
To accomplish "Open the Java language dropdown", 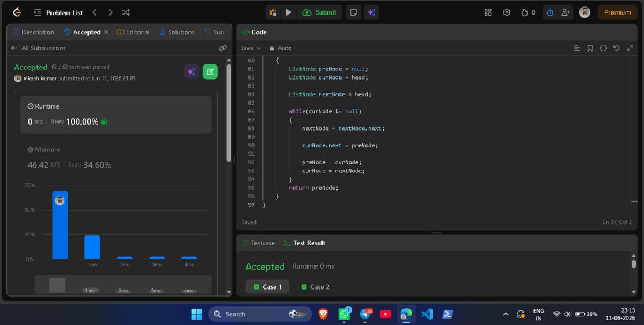I will click(x=251, y=48).
